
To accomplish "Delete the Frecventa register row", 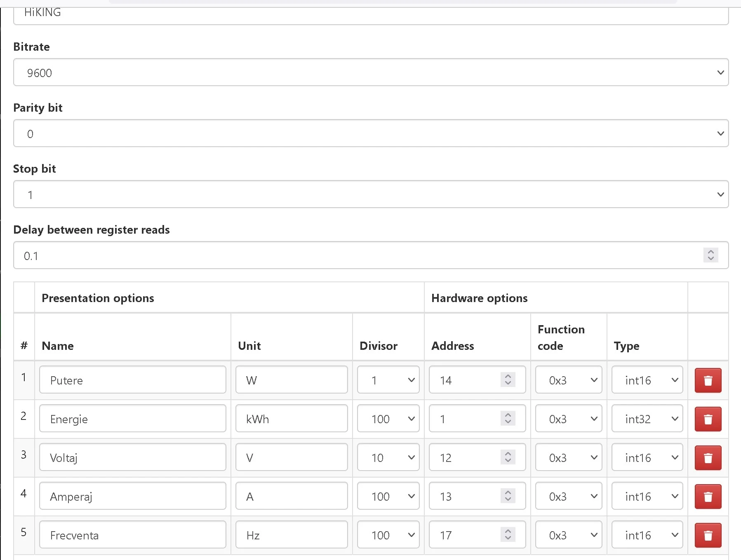I will [708, 535].
